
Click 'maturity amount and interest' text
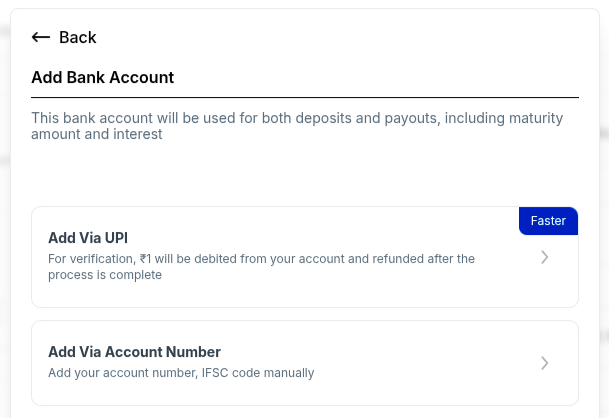click(x=97, y=134)
